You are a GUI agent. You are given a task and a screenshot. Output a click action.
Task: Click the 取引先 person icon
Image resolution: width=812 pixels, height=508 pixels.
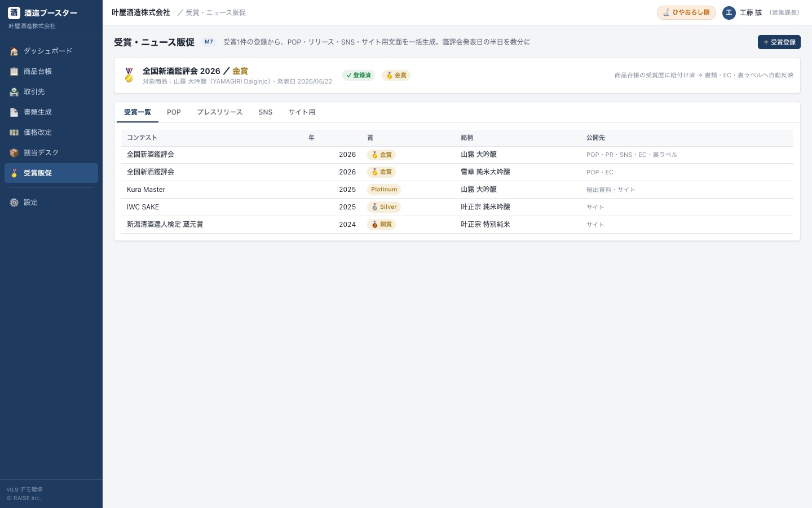(14, 92)
